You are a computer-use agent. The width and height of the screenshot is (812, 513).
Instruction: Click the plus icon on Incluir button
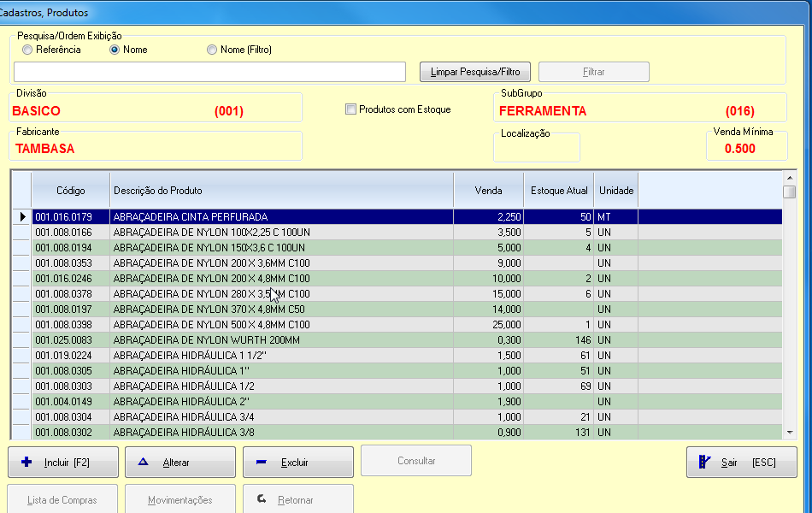(x=26, y=463)
